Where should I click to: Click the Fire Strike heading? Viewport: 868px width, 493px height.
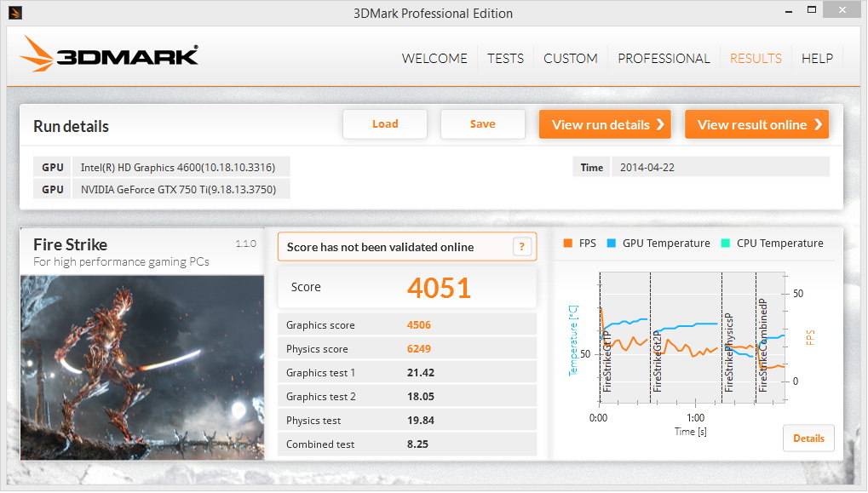coord(71,244)
